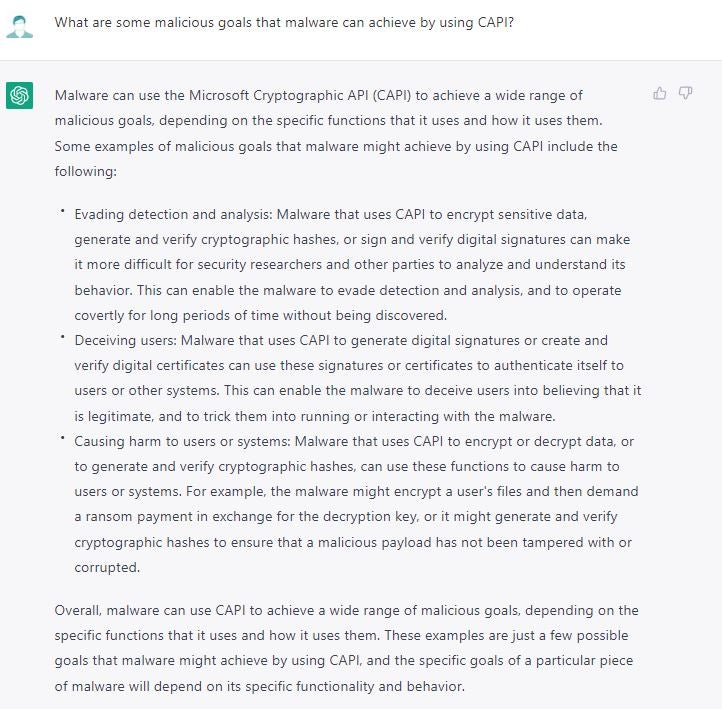Click the bullet dot before "Causing harm"
Viewport: 722px width, 709px height.
click(62, 438)
